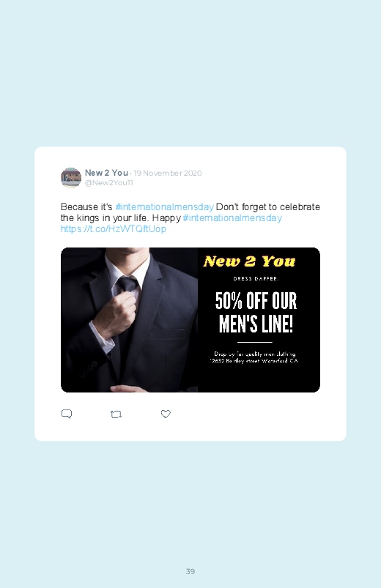Open the @New2You11 handle
This screenshot has height=588, width=381.
point(109,182)
